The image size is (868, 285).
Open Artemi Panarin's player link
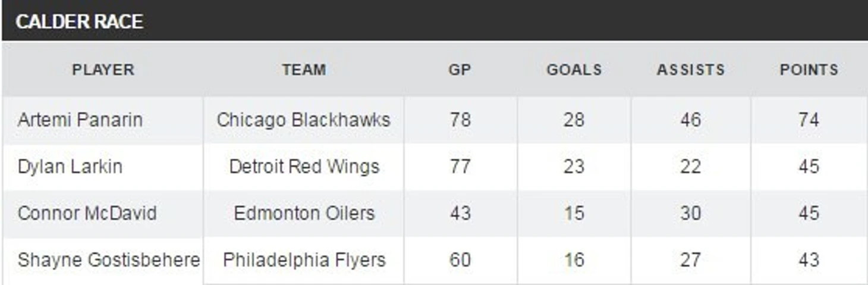(x=80, y=120)
